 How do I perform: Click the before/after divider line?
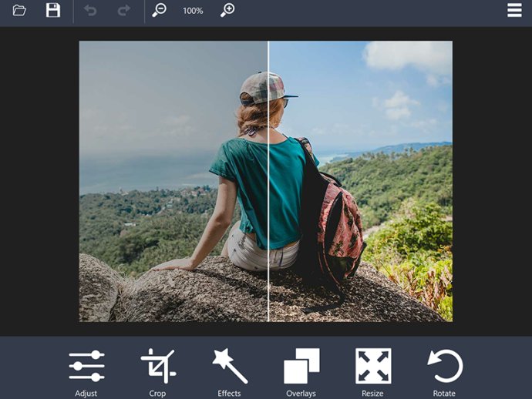268,181
